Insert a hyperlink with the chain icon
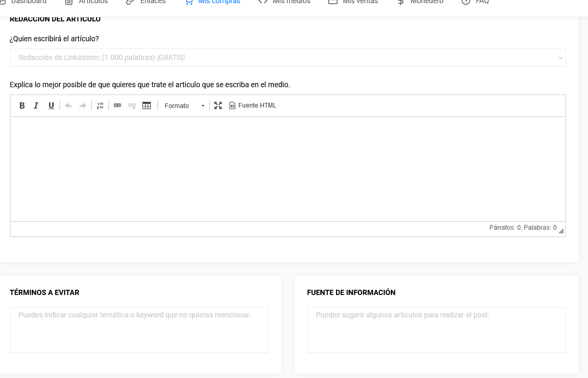Screen dimensions: 588x378 117,105
